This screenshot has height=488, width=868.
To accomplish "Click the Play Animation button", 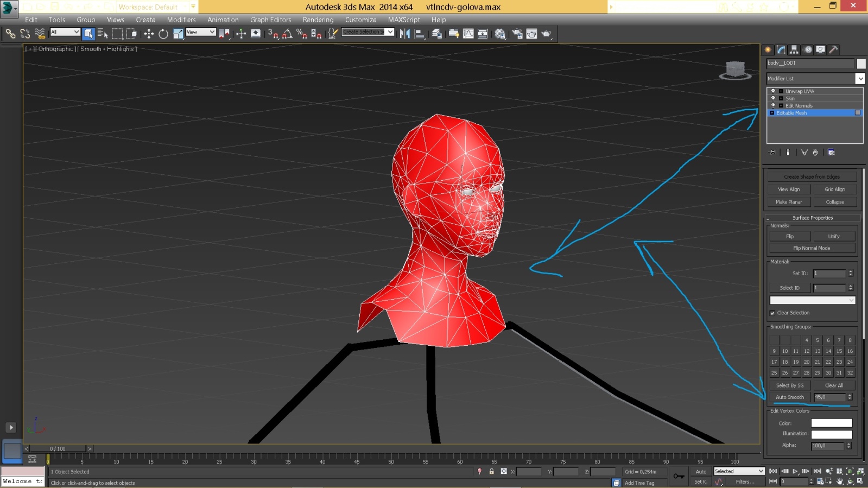I will point(795,471).
